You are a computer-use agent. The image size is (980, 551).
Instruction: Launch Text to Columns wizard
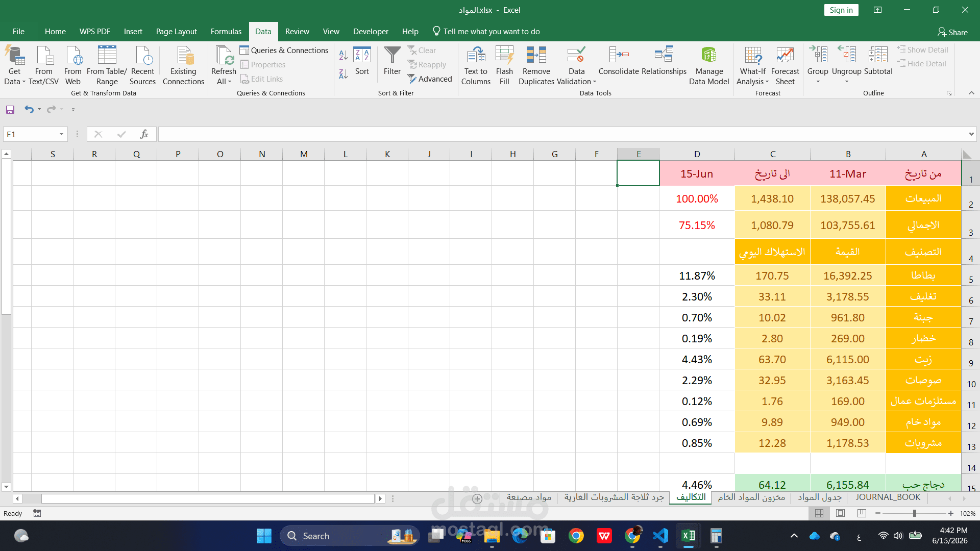coord(476,65)
